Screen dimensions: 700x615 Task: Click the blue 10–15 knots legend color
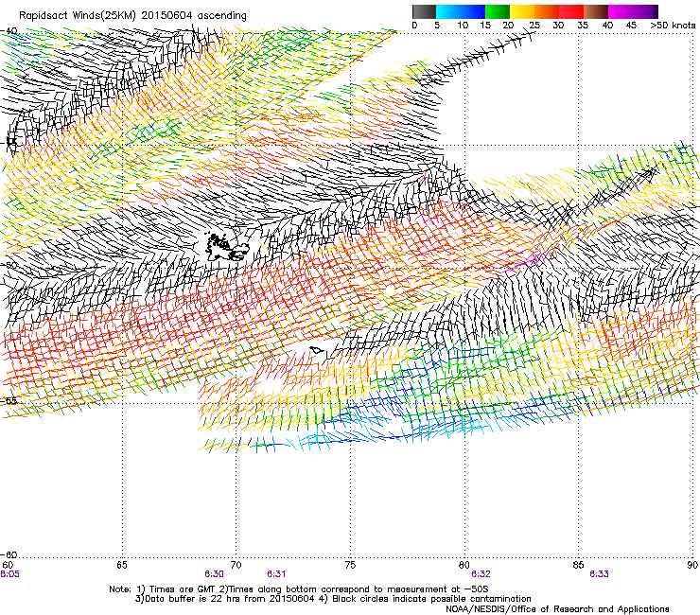point(473,11)
